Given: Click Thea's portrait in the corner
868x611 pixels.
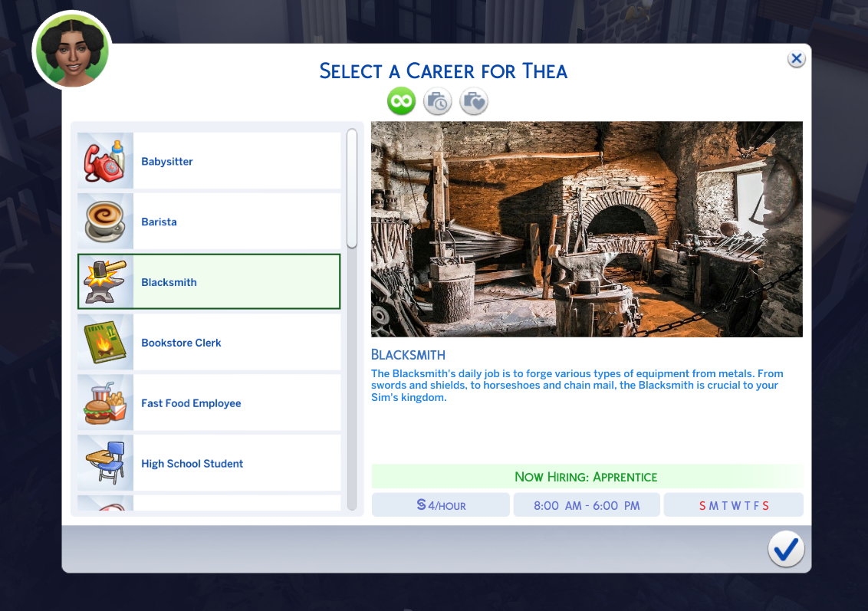Looking at the screenshot, I should pyautogui.click(x=71, y=49).
